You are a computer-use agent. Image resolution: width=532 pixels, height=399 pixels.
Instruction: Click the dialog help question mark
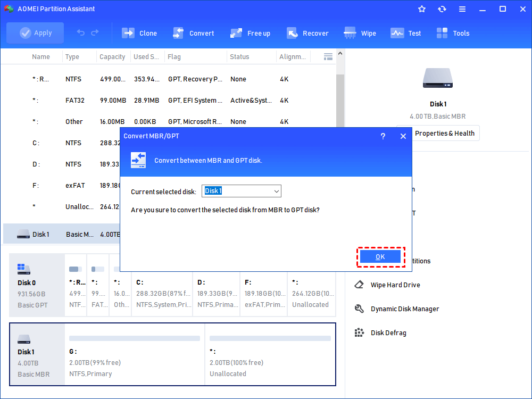[383, 136]
